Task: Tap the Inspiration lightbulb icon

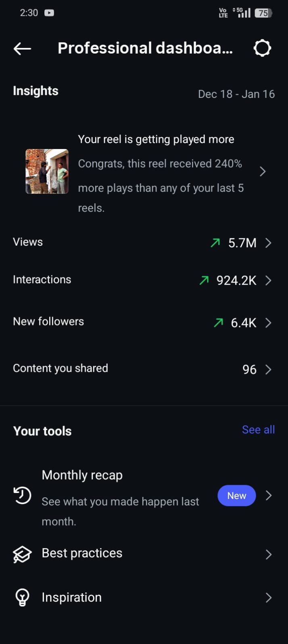Action: (22, 597)
